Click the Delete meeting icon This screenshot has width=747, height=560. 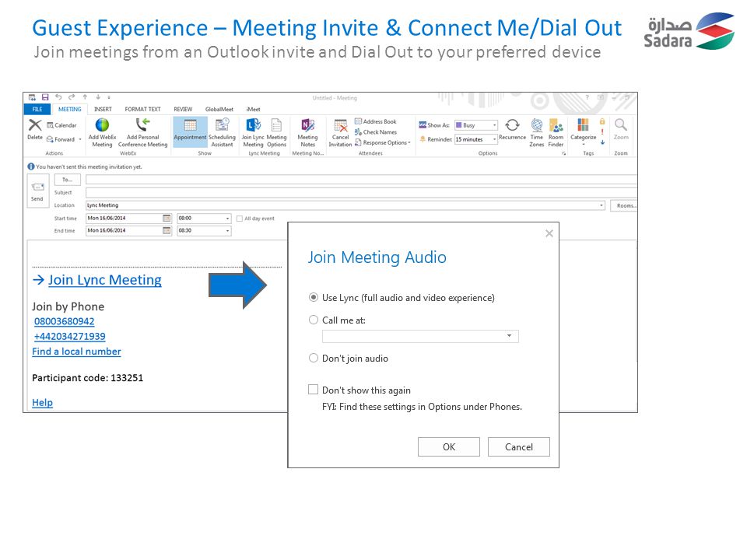click(35, 125)
